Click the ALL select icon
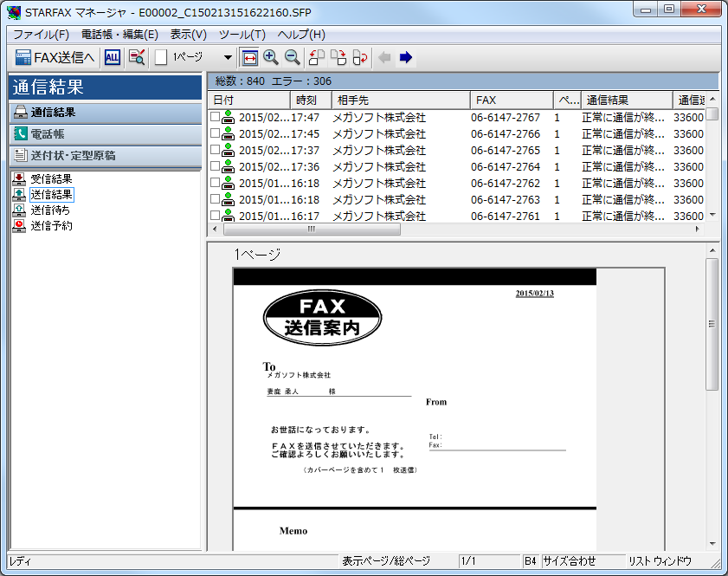The width and height of the screenshot is (728, 576). (113, 57)
